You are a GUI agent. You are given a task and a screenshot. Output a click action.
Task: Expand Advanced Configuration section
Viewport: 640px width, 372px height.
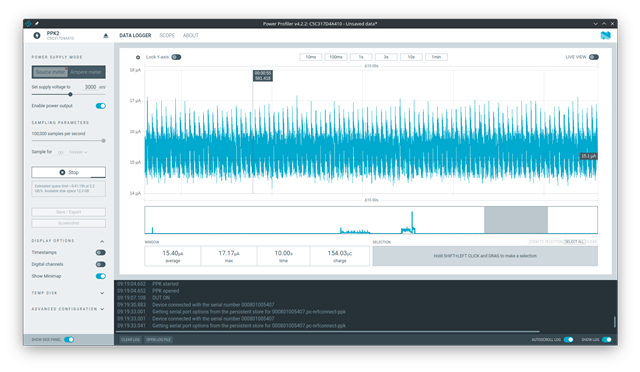coord(102,309)
